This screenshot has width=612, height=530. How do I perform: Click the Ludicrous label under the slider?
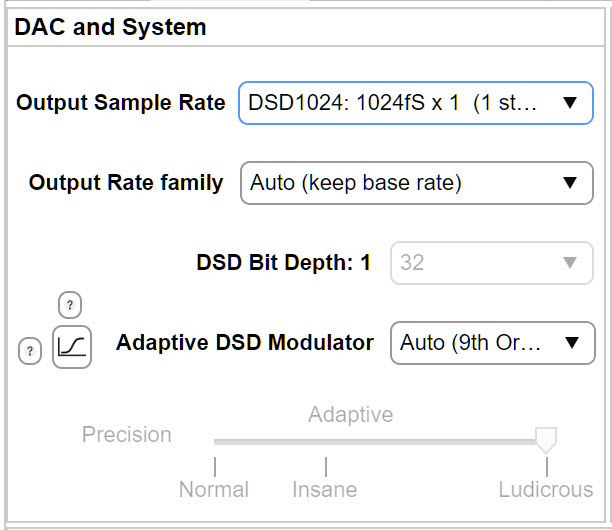(x=545, y=490)
